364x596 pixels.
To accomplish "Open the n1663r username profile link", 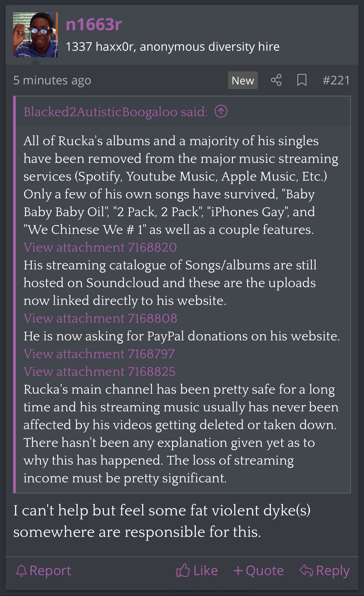I will coord(94,24).
